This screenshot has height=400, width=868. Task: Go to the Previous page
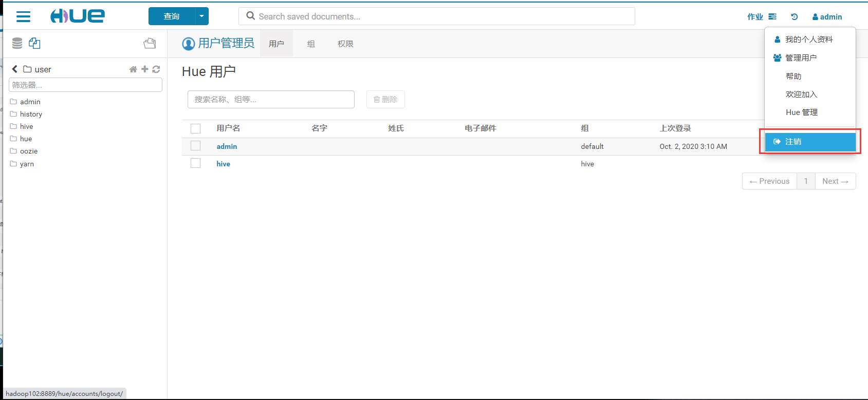click(769, 181)
